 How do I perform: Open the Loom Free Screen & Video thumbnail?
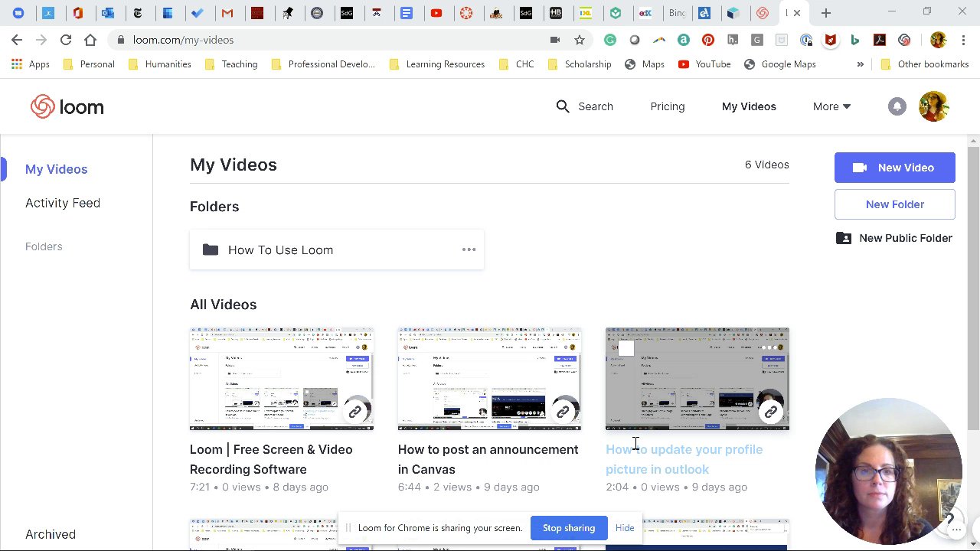[282, 379]
